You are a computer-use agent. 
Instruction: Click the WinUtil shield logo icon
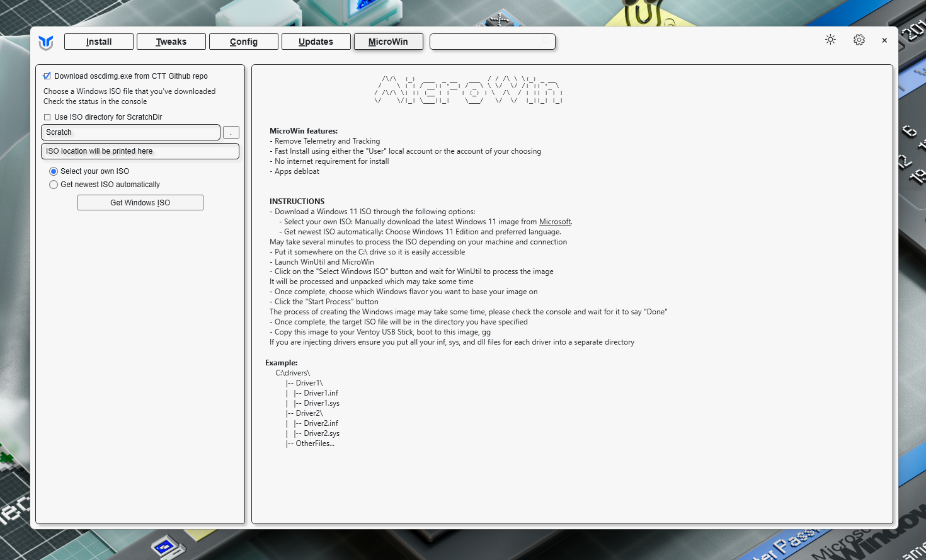pos(46,42)
